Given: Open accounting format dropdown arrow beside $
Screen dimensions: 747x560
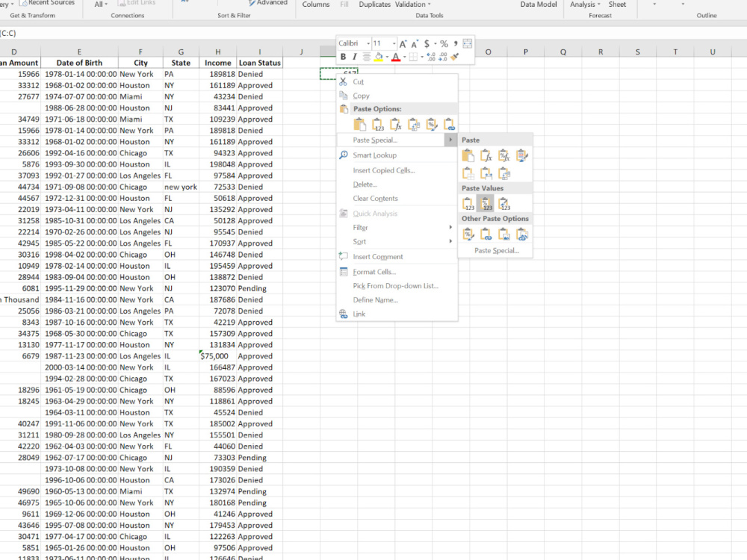Looking at the screenshot, I should pos(436,44).
